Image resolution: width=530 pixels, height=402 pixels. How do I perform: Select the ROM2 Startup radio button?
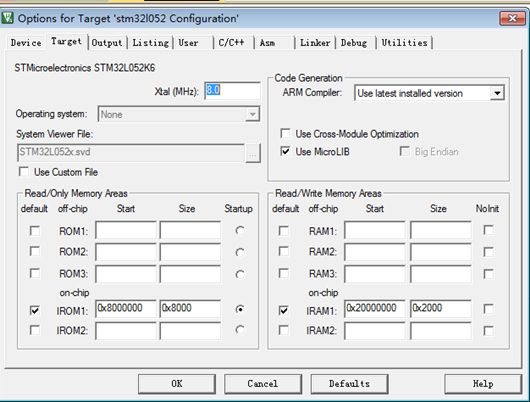pyautogui.click(x=240, y=252)
